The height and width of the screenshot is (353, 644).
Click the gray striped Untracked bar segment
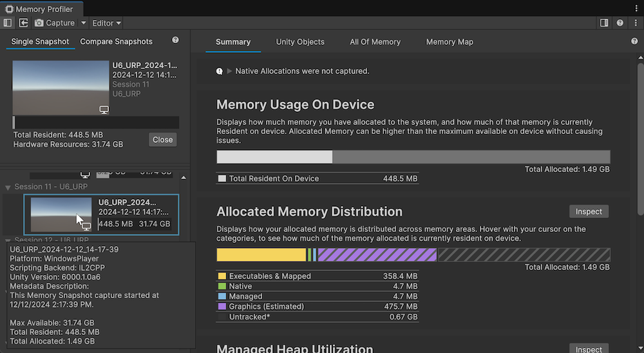click(x=524, y=255)
